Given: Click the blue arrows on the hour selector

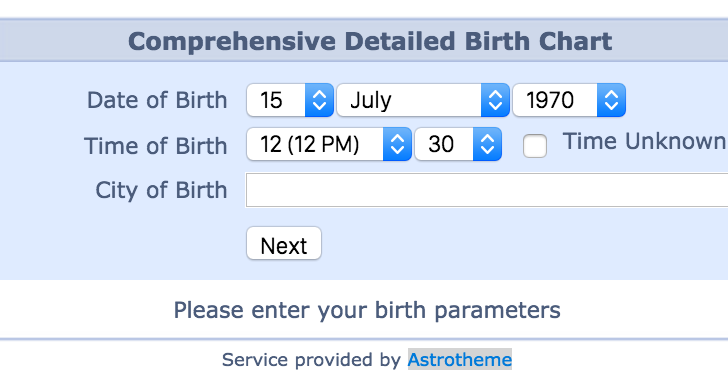Looking at the screenshot, I should [397, 144].
